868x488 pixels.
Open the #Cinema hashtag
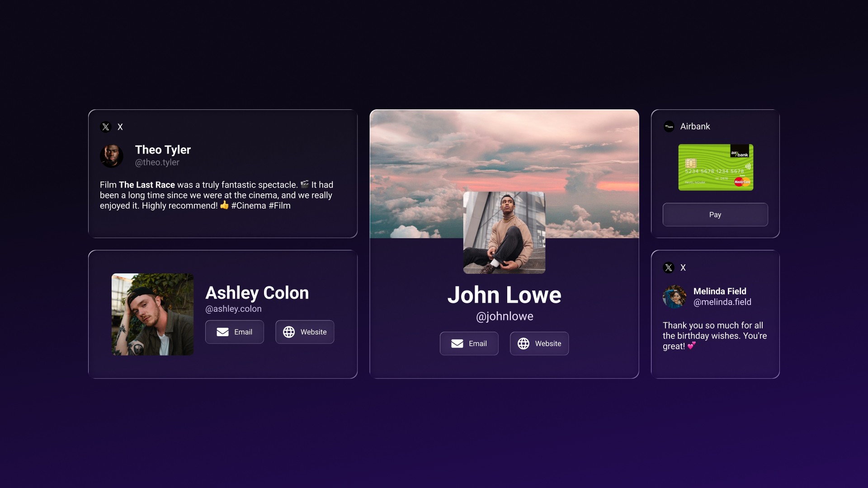pos(249,206)
